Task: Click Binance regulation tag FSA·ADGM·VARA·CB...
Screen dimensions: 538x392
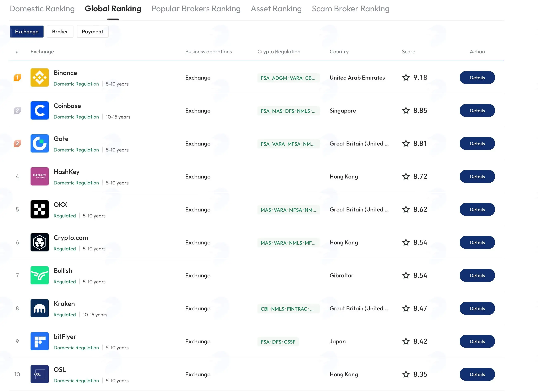Action: coord(288,78)
